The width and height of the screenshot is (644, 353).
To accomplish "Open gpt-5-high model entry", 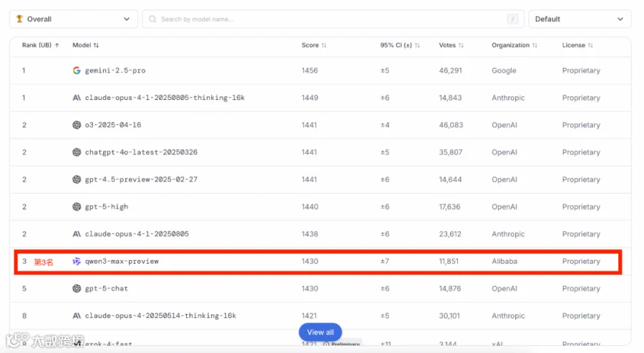I will point(107,207).
